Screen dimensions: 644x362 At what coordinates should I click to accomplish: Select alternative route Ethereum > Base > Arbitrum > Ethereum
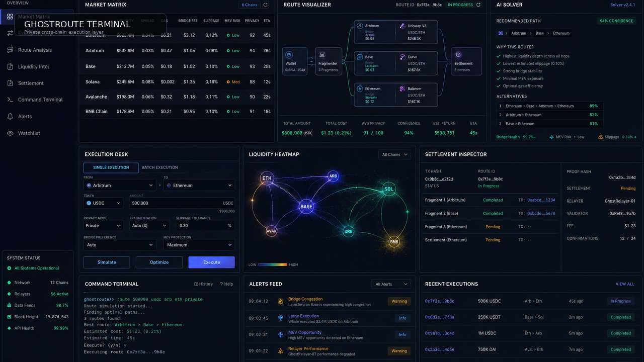pos(549,106)
